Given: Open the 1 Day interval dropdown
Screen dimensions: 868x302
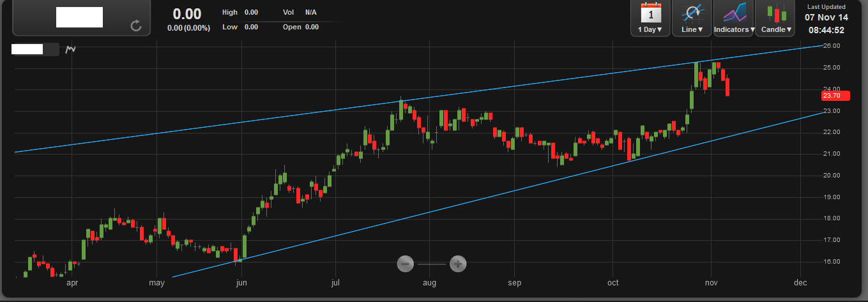Looking at the screenshot, I should (x=651, y=29).
